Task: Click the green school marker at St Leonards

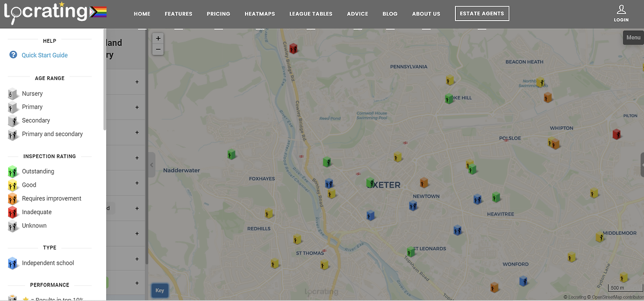Action: pos(411,252)
